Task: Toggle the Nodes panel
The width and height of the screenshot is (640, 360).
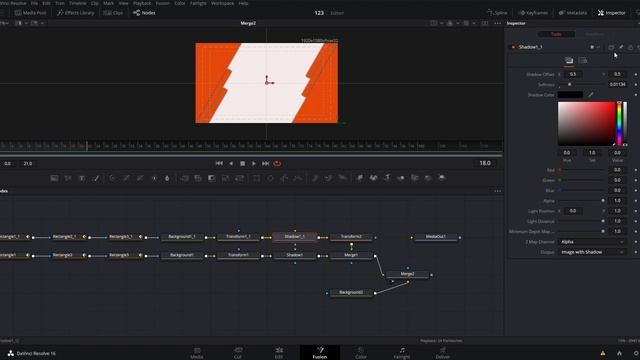Action: pyautogui.click(x=144, y=13)
